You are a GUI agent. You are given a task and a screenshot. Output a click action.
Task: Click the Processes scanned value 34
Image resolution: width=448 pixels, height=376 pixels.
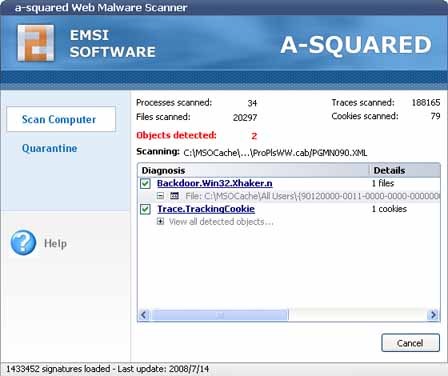252,103
